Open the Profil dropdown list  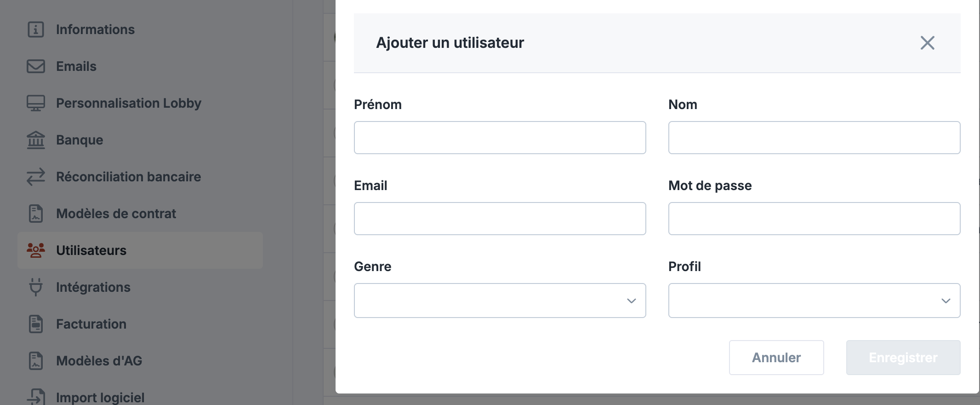pyautogui.click(x=814, y=301)
